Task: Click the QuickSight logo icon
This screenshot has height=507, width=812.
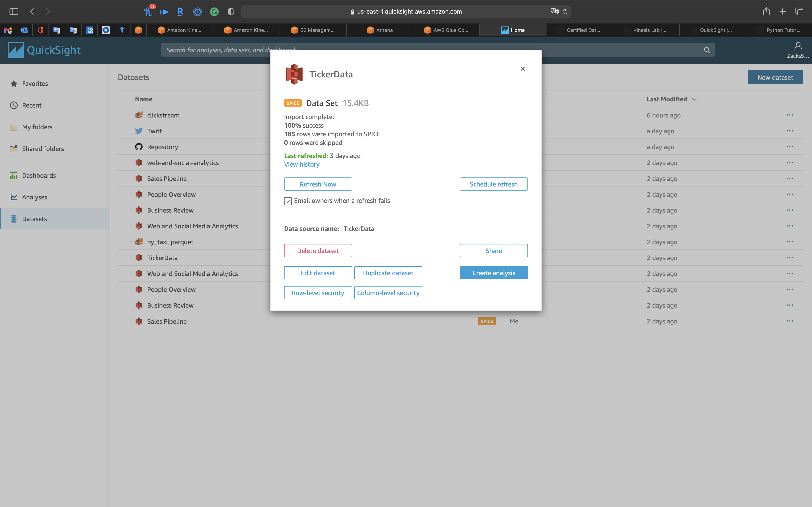Action: [16, 50]
